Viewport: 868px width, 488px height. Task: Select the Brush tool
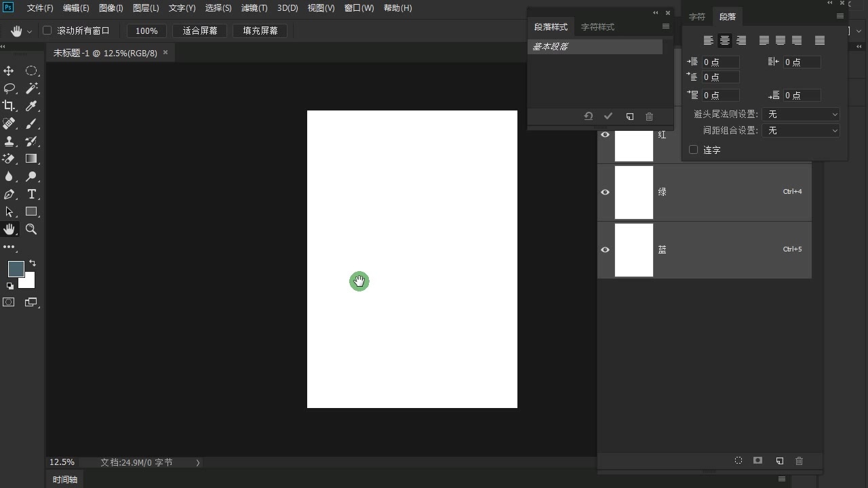pyautogui.click(x=31, y=123)
